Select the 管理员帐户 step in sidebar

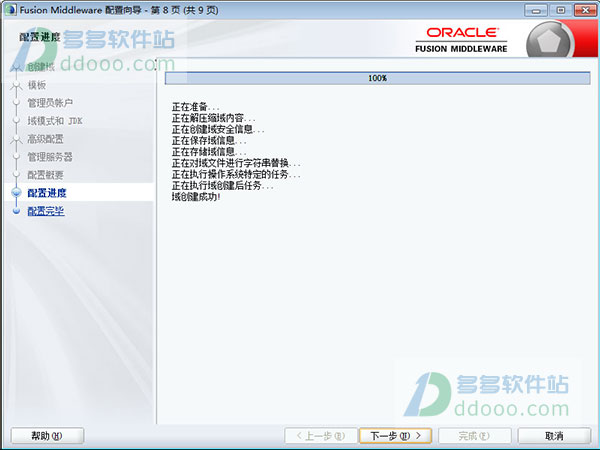50,103
